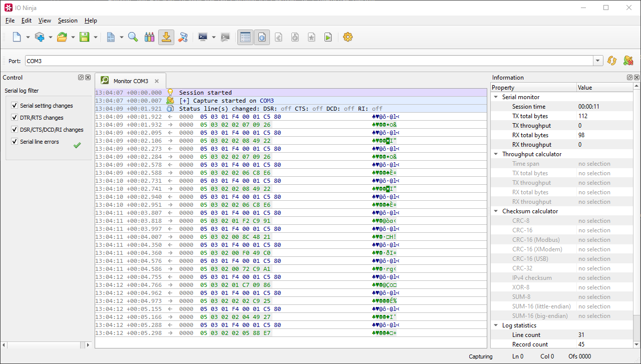Image resolution: width=641 pixels, height=364 pixels.
Task: Click the green Save floppy icon
Action: [x=85, y=37]
